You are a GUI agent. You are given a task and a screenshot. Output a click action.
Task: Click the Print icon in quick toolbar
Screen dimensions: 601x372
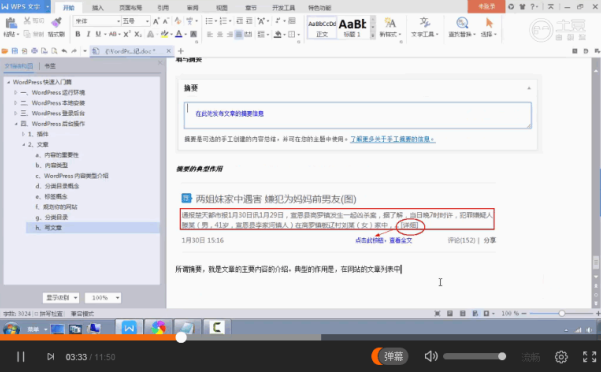pos(34,51)
